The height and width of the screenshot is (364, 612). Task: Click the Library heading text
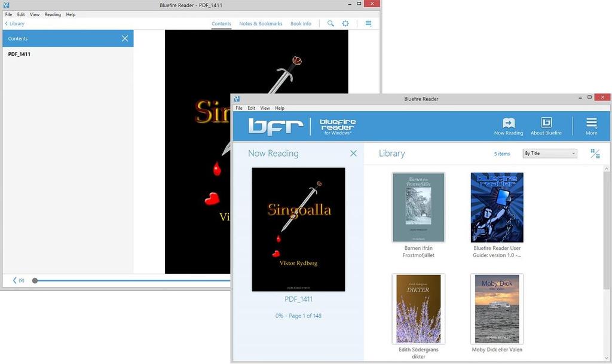pos(391,154)
